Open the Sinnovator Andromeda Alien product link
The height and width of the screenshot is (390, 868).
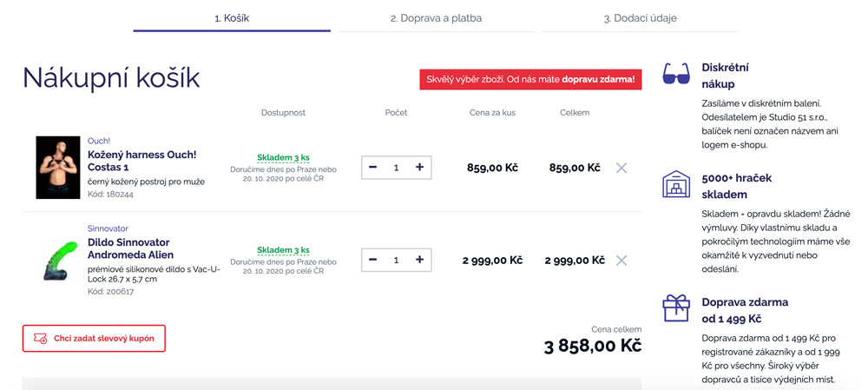[131, 248]
